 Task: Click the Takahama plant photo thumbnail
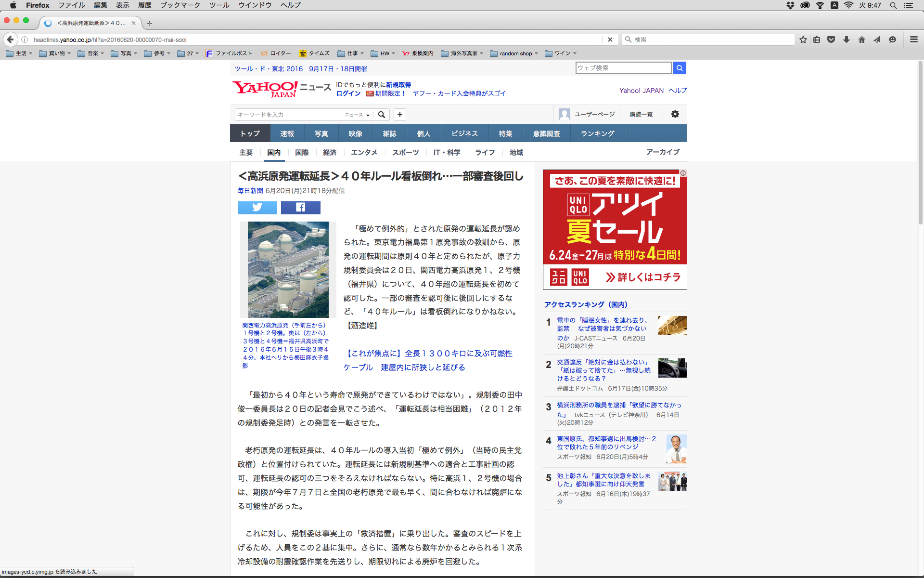[288, 269]
